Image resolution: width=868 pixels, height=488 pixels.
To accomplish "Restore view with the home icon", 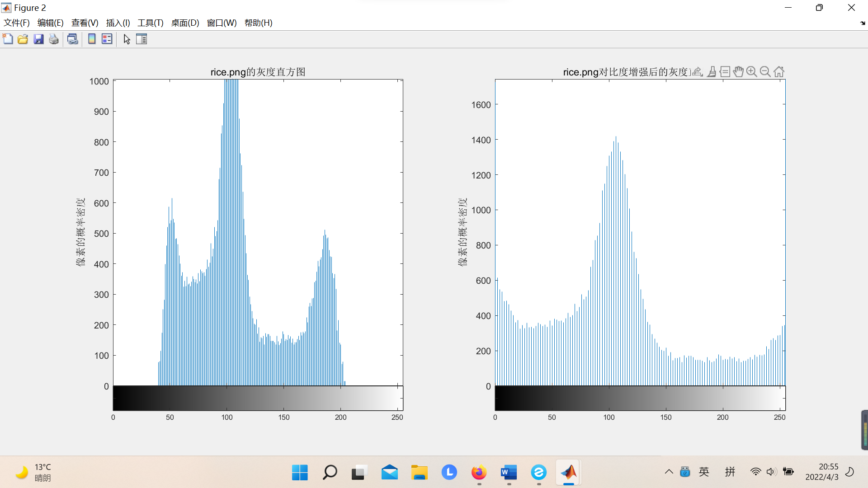I will (x=778, y=71).
